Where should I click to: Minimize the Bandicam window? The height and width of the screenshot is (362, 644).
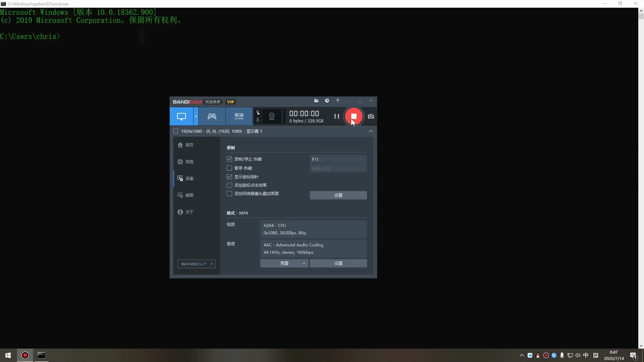360,101
